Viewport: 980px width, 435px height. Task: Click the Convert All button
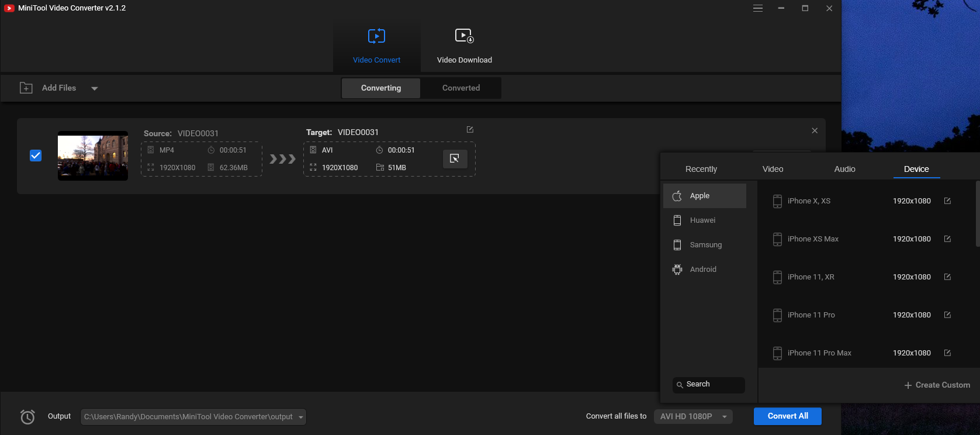pyautogui.click(x=788, y=416)
